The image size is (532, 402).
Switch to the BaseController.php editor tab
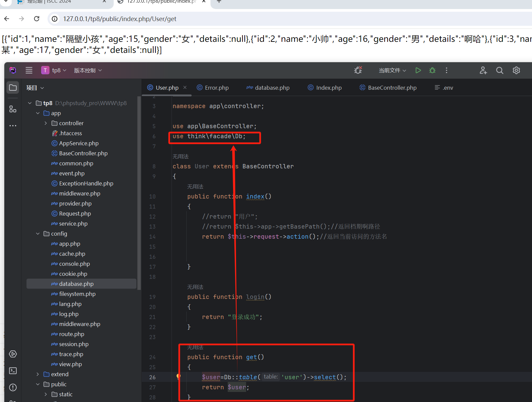(x=388, y=88)
